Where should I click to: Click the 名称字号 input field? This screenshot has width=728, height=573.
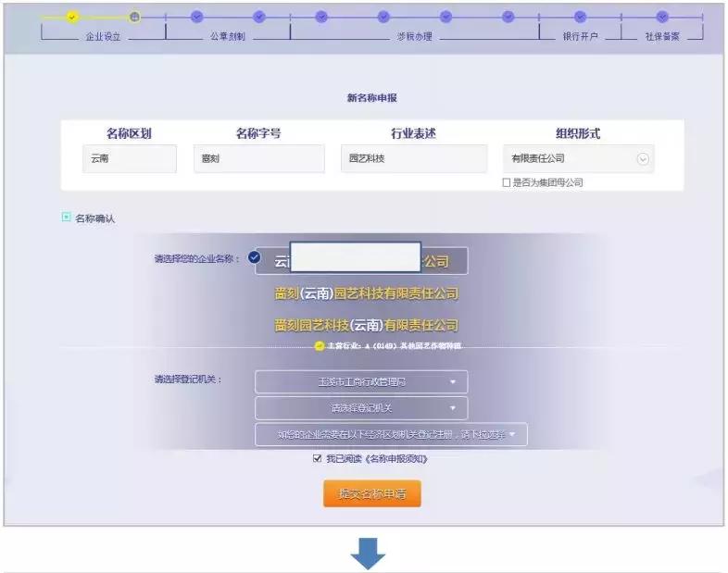click(259, 158)
